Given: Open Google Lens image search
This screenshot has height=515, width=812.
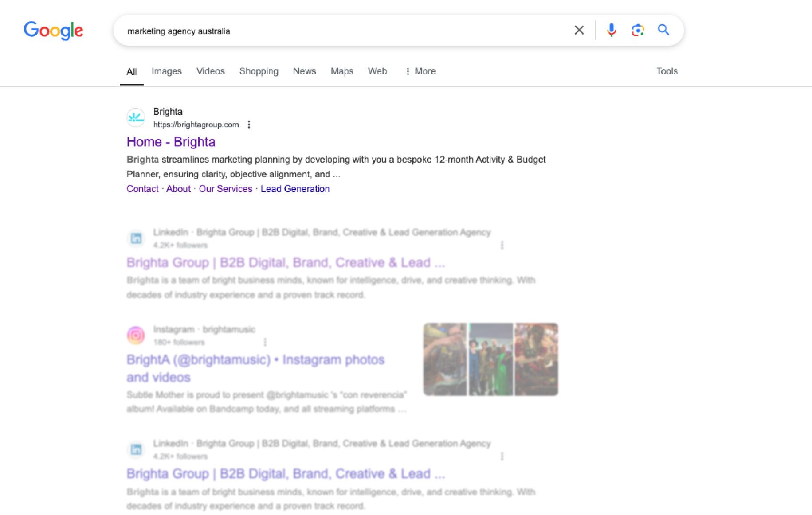Looking at the screenshot, I should point(637,30).
